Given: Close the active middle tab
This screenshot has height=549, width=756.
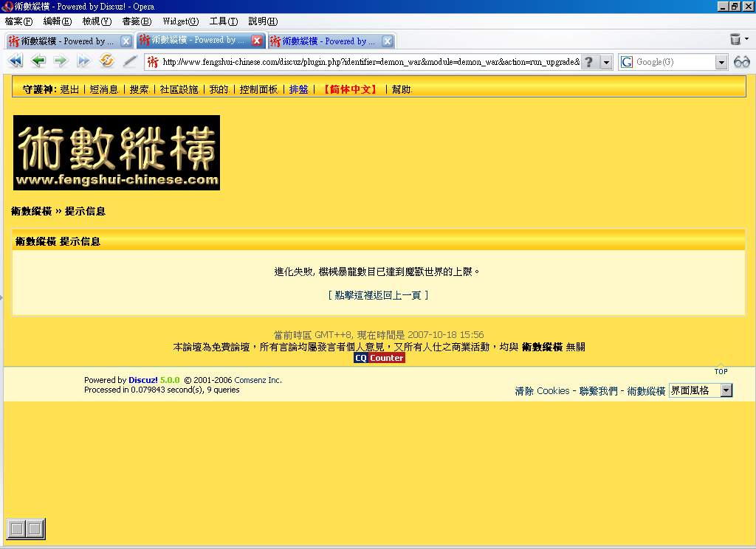Looking at the screenshot, I should (257, 41).
